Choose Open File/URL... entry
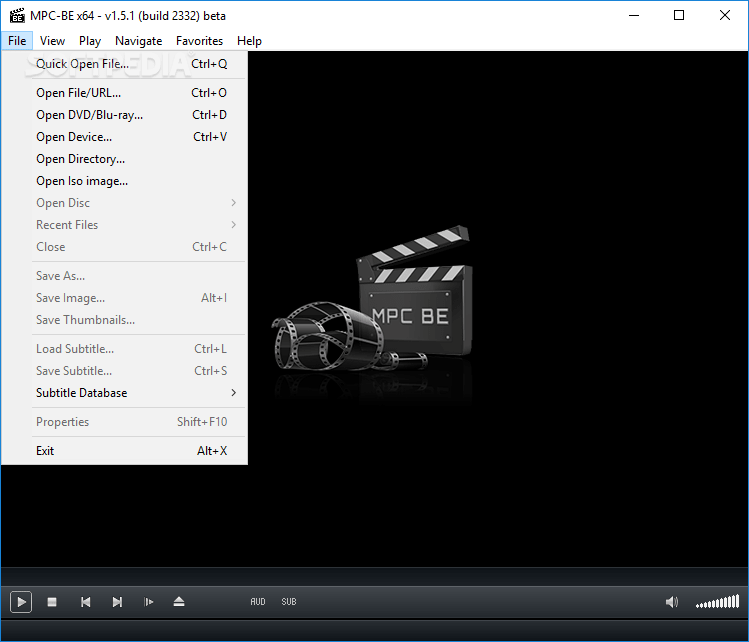The image size is (749, 642). click(124, 93)
